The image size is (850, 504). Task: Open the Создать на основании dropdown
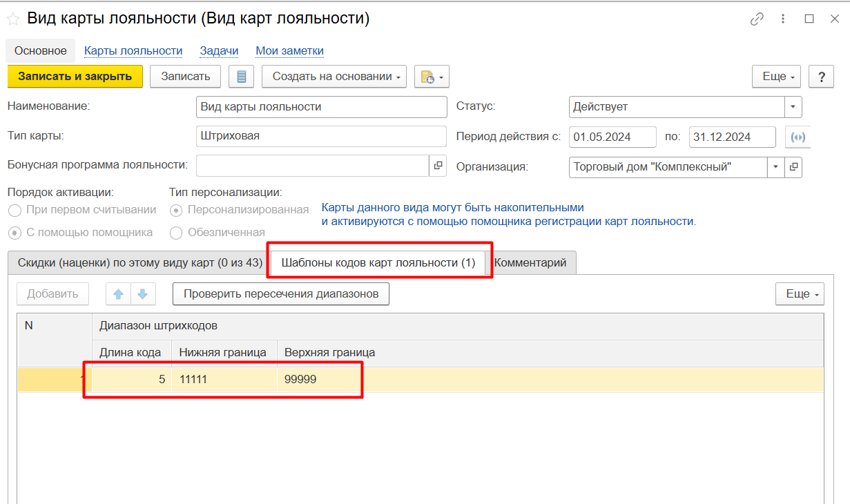coord(334,77)
